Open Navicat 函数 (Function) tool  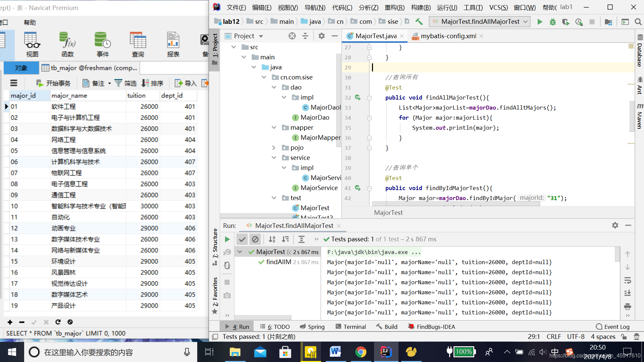(x=67, y=45)
